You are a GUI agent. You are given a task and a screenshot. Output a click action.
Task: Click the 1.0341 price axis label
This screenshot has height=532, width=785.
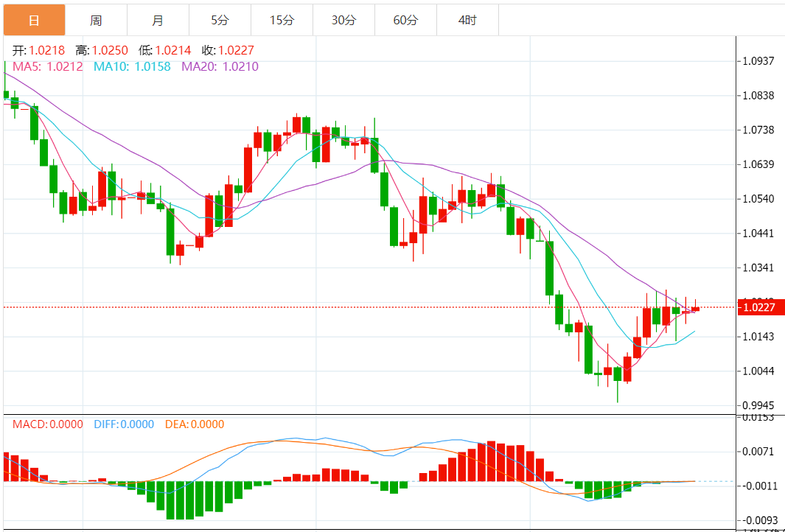pos(758,267)
